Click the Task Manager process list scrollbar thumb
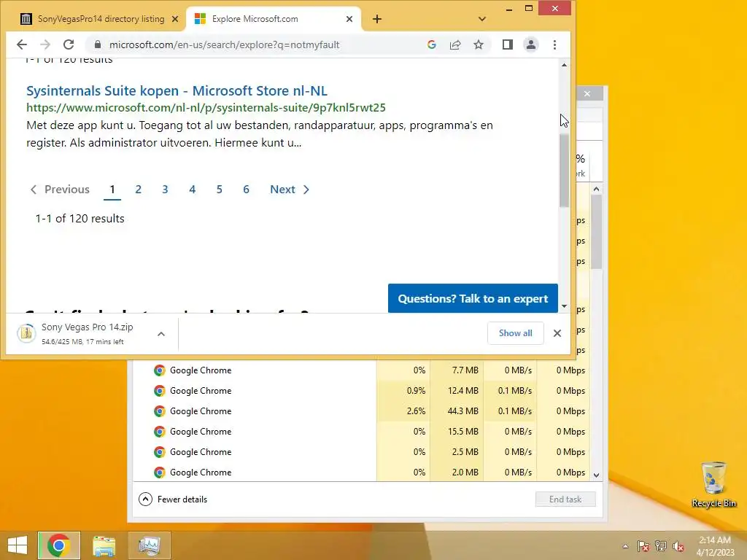 (x=597, y=233)
